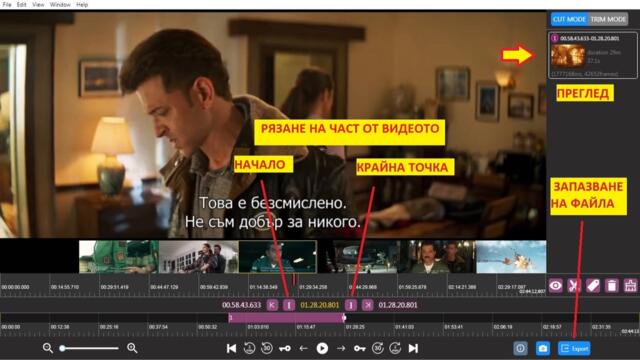Screen dimensions: 640x360
Task: Click the timeline zoom slider
Action: (x=89, y=348)
